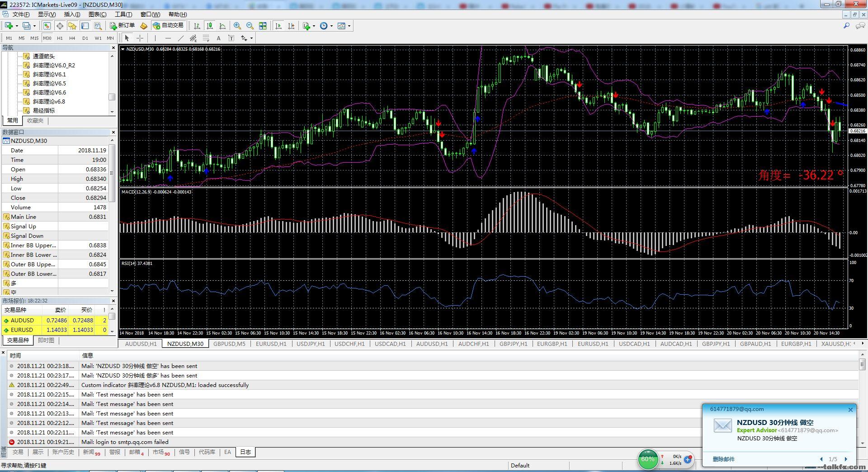The width and height of the screenshot is (868, 472).
Task: Select the trendline drawing tool
Action: (x=180, y=38)
